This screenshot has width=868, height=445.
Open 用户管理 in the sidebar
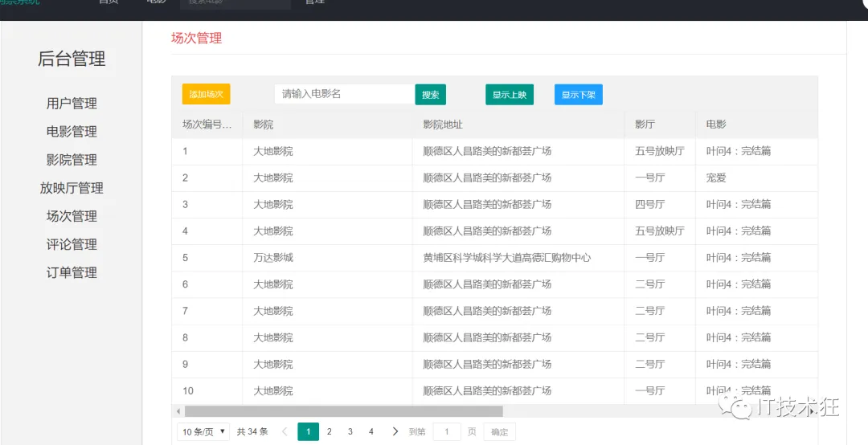click(72, 104)
